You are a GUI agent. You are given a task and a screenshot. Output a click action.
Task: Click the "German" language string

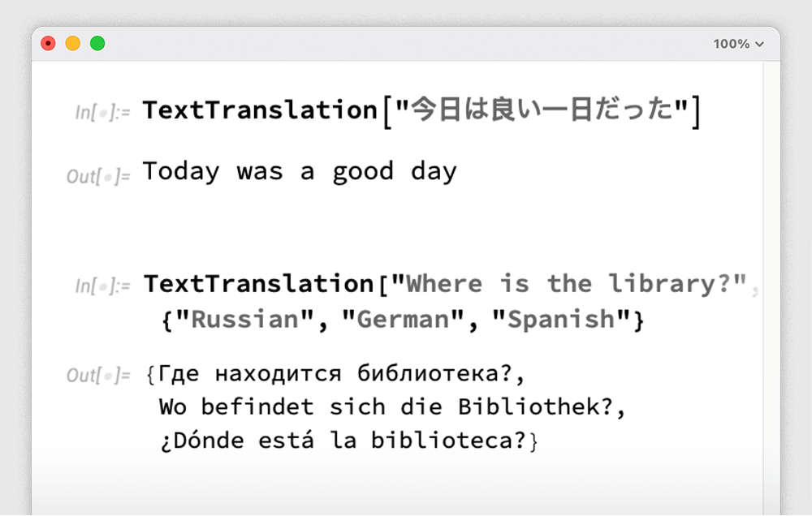pyautogui.click(x=402, y=319)
